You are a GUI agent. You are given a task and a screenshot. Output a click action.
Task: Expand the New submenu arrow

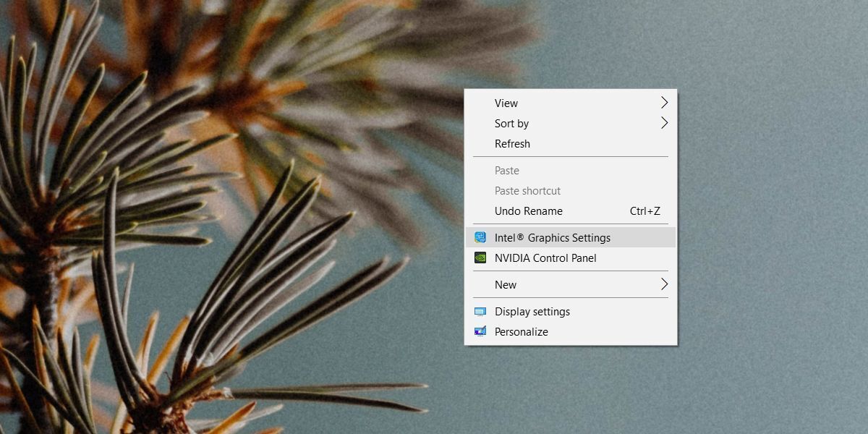(664, 284)
